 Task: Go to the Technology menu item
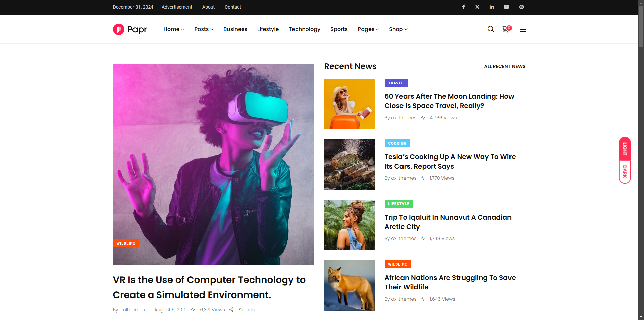tap(305, 29)
